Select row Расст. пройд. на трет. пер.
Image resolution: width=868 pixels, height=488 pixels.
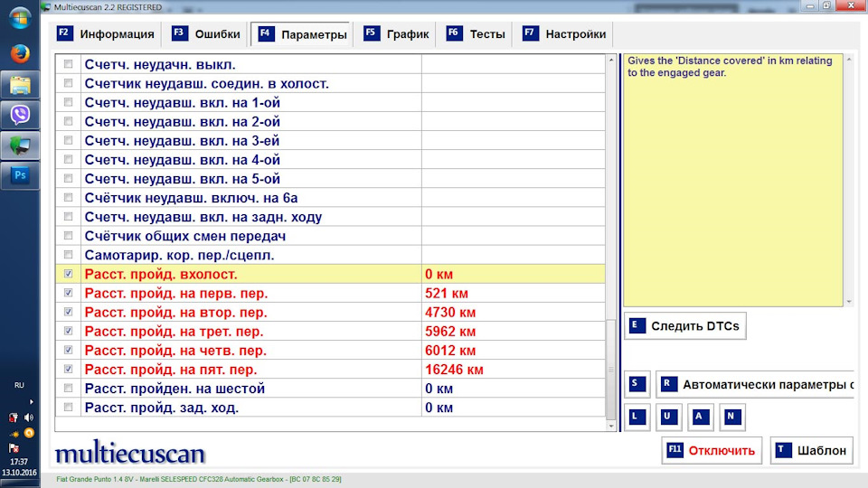click(x=330, y=332)
